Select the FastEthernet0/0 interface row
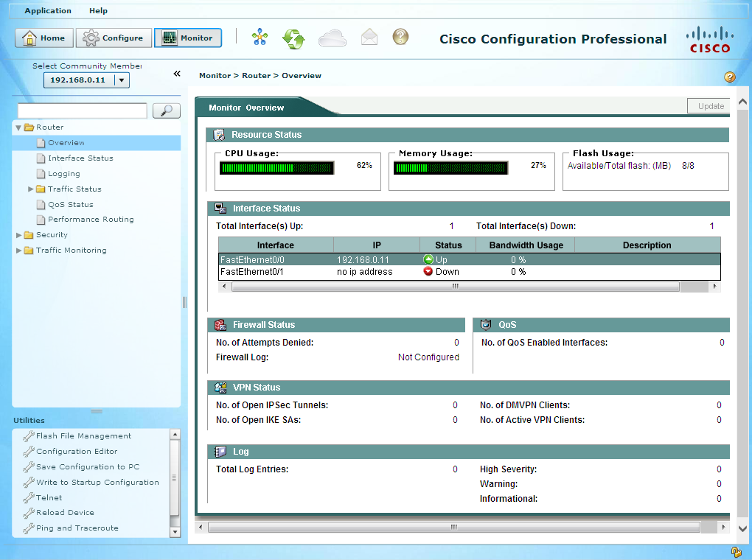752x560 pixels. pos(470,259)
